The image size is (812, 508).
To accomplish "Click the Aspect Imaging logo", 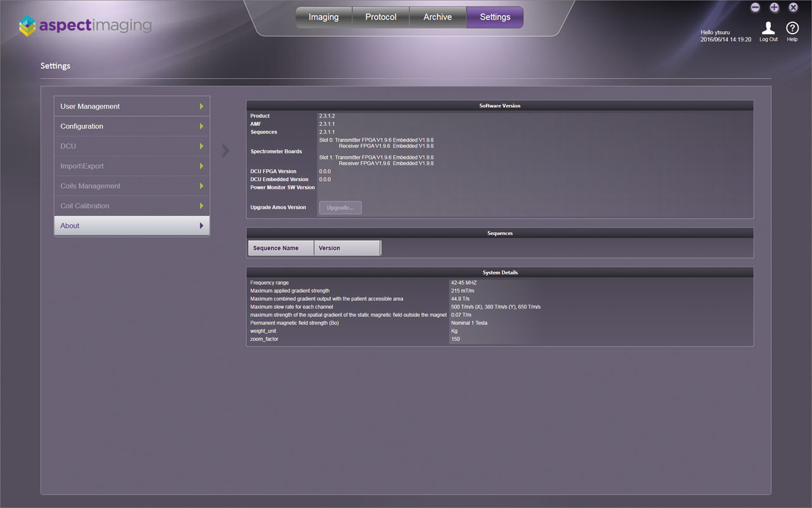I will (85, 26).
